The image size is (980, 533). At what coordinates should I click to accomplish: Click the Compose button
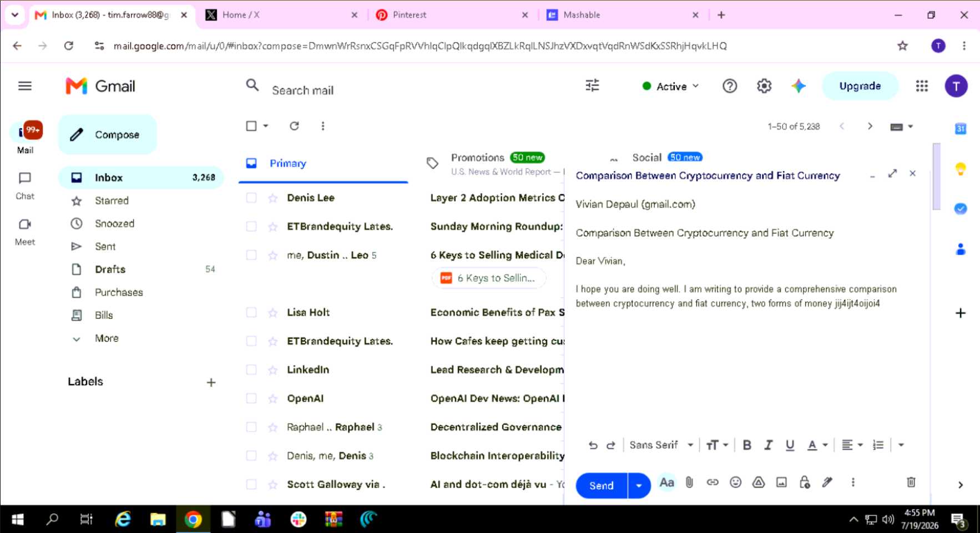(108, 134)
